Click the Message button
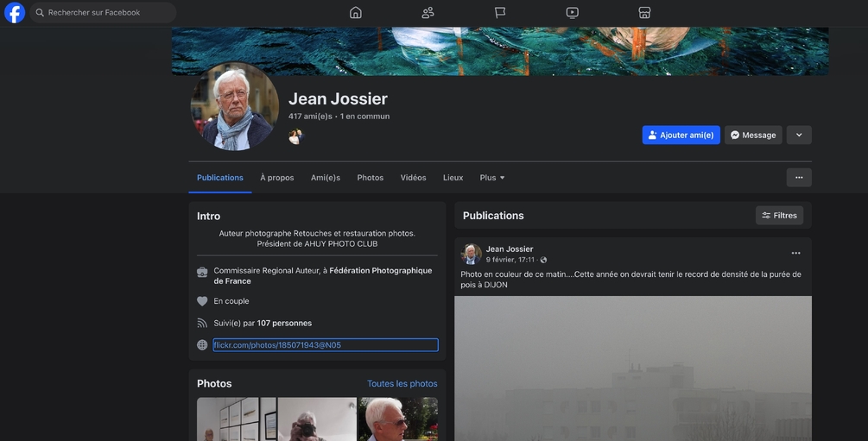The height and width of the screenshot is (441, 868). coord(752,135)
